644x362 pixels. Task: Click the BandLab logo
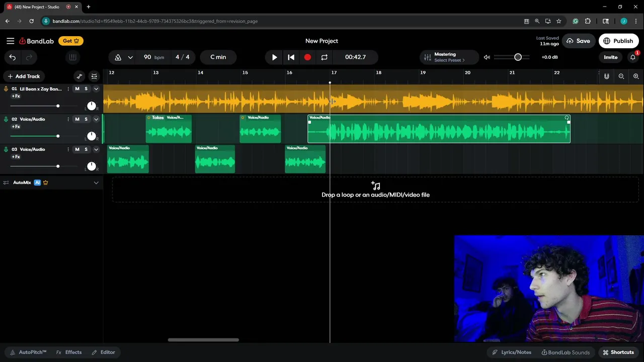(x=36, y=41)
